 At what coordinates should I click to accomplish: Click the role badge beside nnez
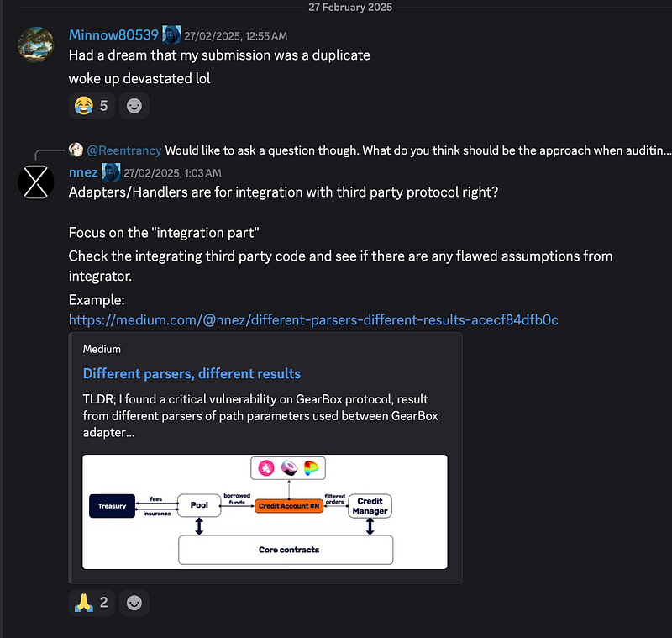[x=111, y=172]
